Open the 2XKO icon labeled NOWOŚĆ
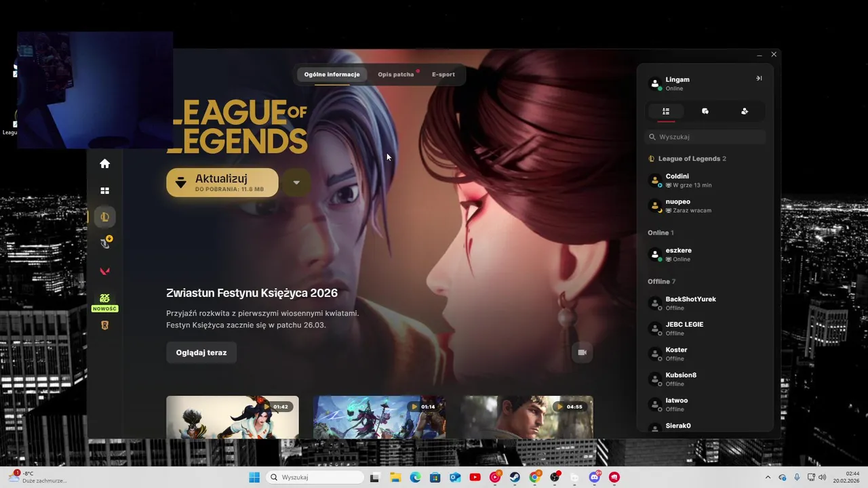The height and width of the screenshot is (488, 868). [x=104, y=302]
